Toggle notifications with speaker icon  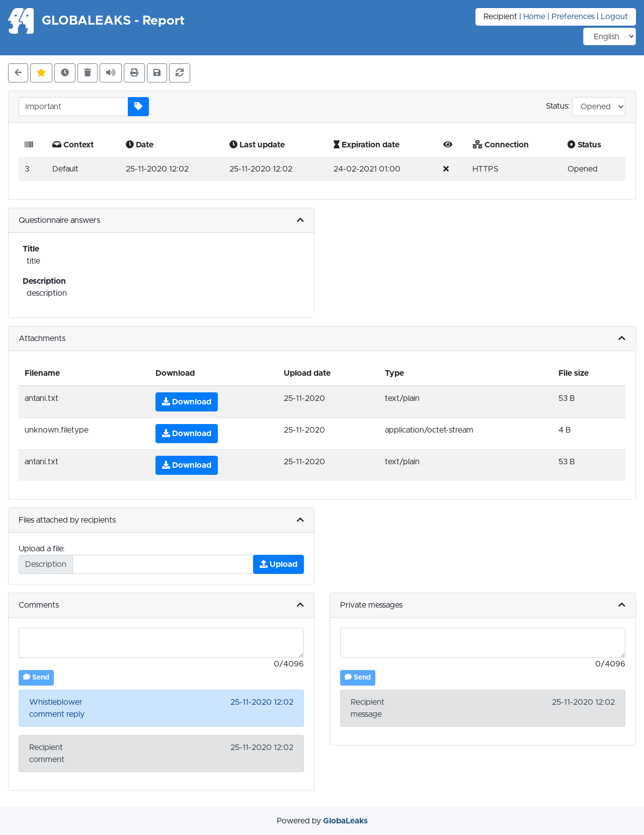point(111,73)
